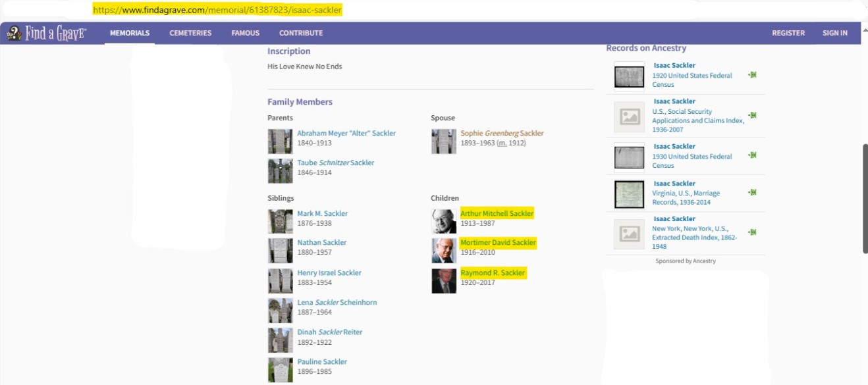Viewport: 868px width, 385px height.
Task: Click Dinah Sackler Reiter gravestone thumbnail
Action: [280, 340]
